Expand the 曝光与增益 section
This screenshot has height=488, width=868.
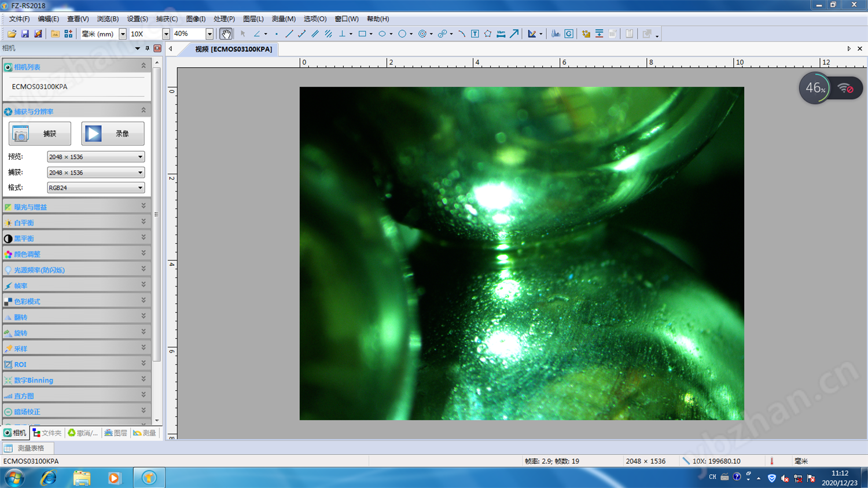(76, 207)
